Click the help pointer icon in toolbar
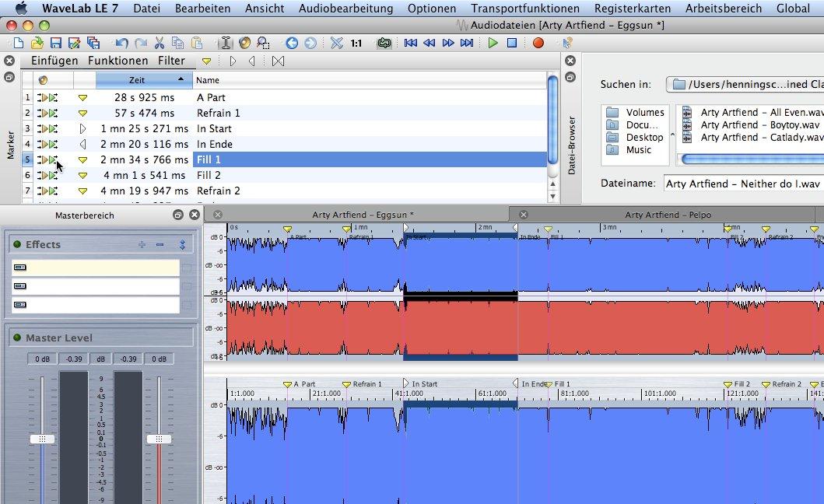This screenshot has height=504, width=824. point(567,43)
